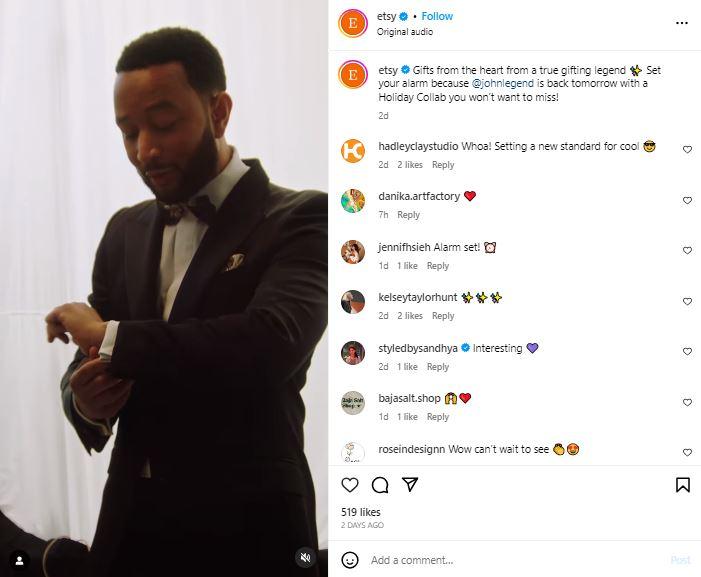Reply to jennifhsieh's comment
Screen dimensions: 701x577
click(438, 266)
